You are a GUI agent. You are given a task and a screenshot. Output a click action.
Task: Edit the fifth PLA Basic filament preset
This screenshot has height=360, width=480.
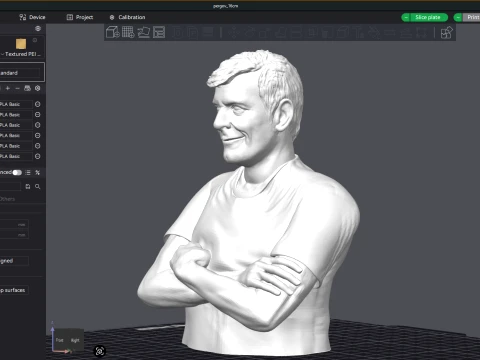pyautogui.click(x=38, y=146)
